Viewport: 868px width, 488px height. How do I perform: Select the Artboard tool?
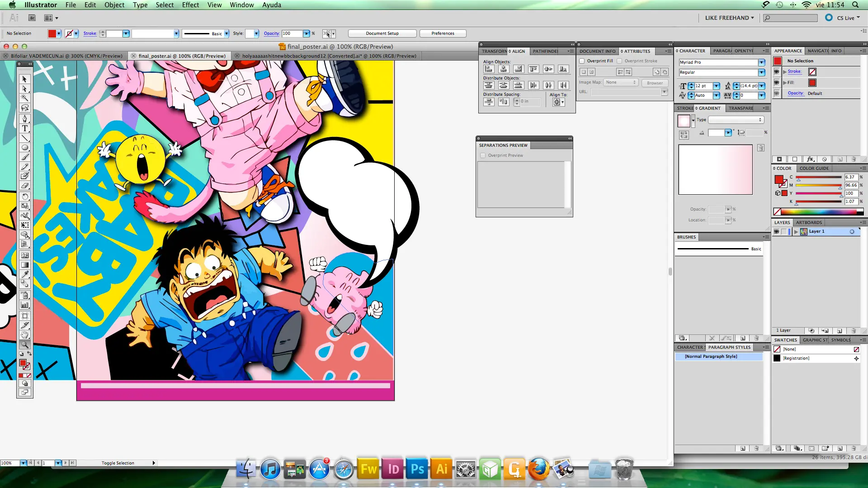pyautogui.click(x=24, y=316)
